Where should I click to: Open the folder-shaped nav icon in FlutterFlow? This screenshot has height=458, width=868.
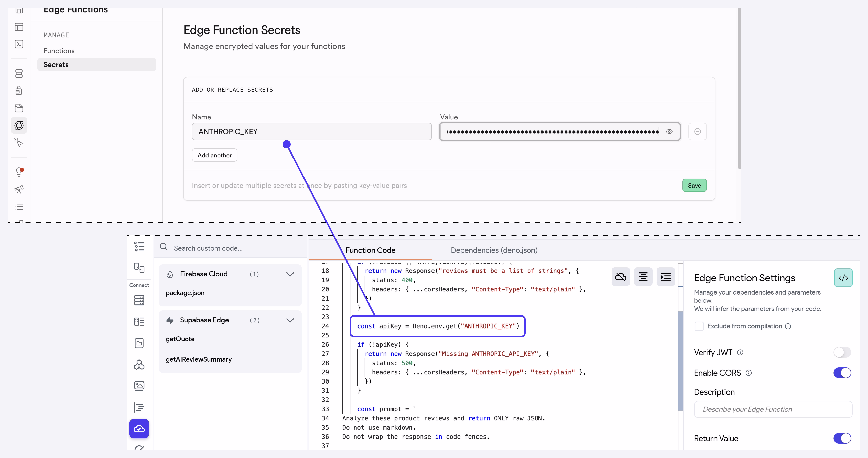pos(139,343)
